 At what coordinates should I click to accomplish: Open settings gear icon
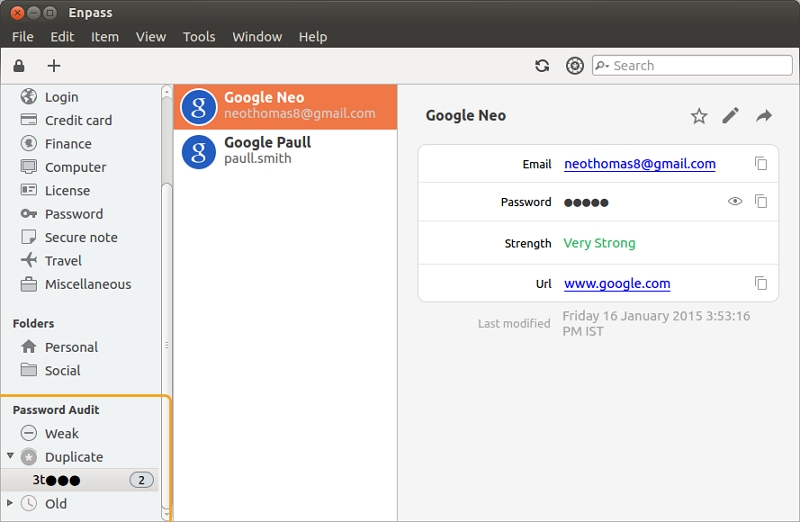pyautogui.click(x=574, y=66)
